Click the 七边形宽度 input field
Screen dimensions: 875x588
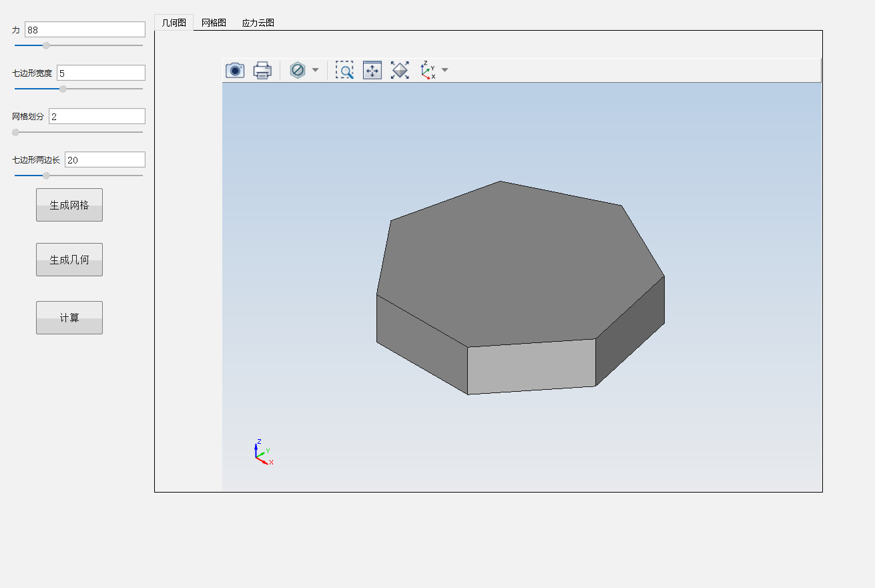point(101,73)
